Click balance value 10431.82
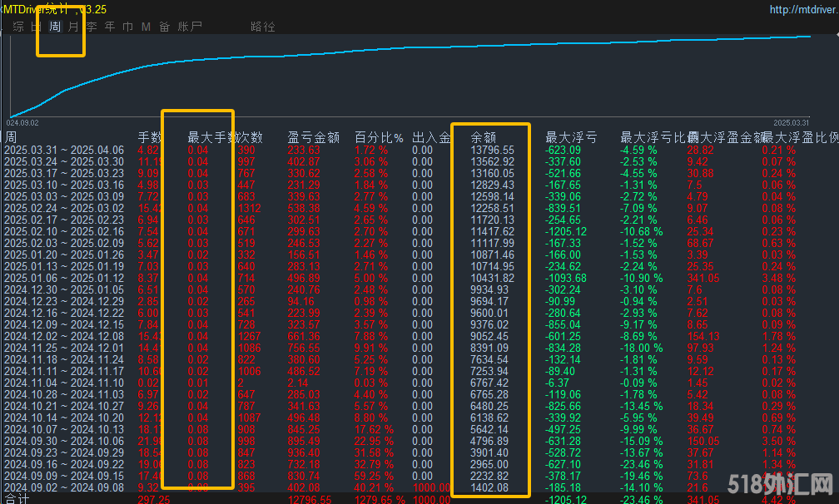The height and width of the screenshot is (504, 839). 492,278
